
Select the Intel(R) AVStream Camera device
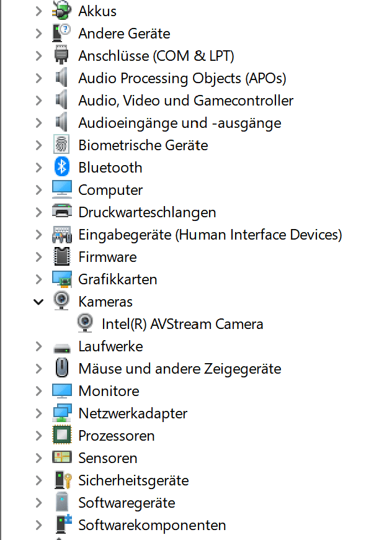pyautogui.click(x=182, y=324)
